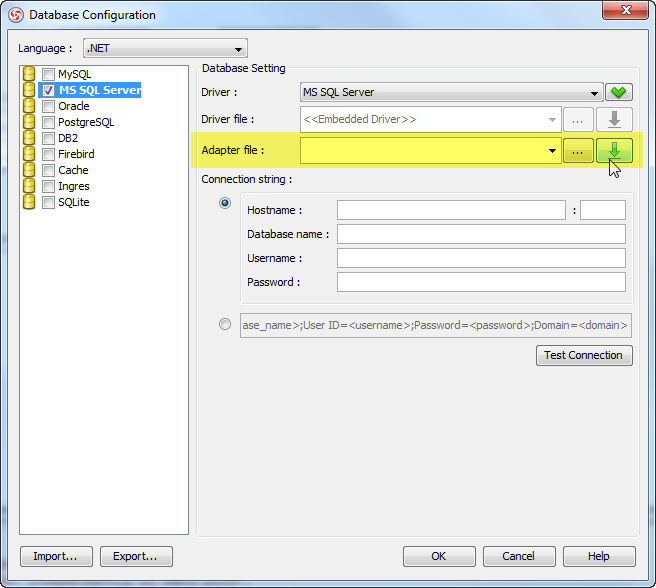Click the Test Connection button
The width and height of the screenshot is (656, 588).
pos(584,355)
